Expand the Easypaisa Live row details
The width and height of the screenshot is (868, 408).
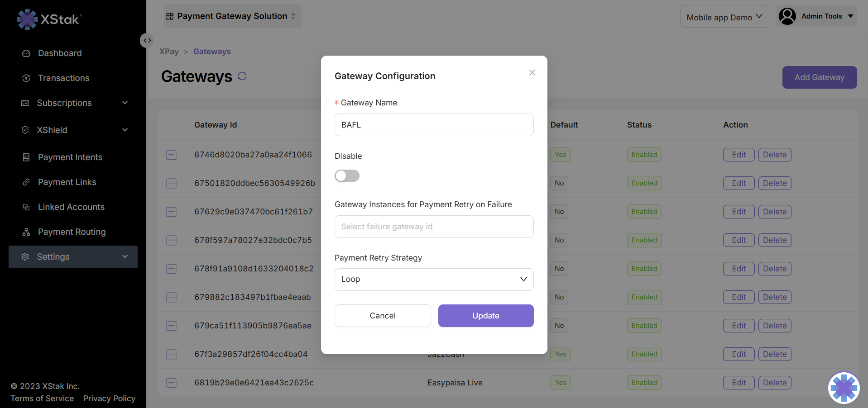coord(171,383)
